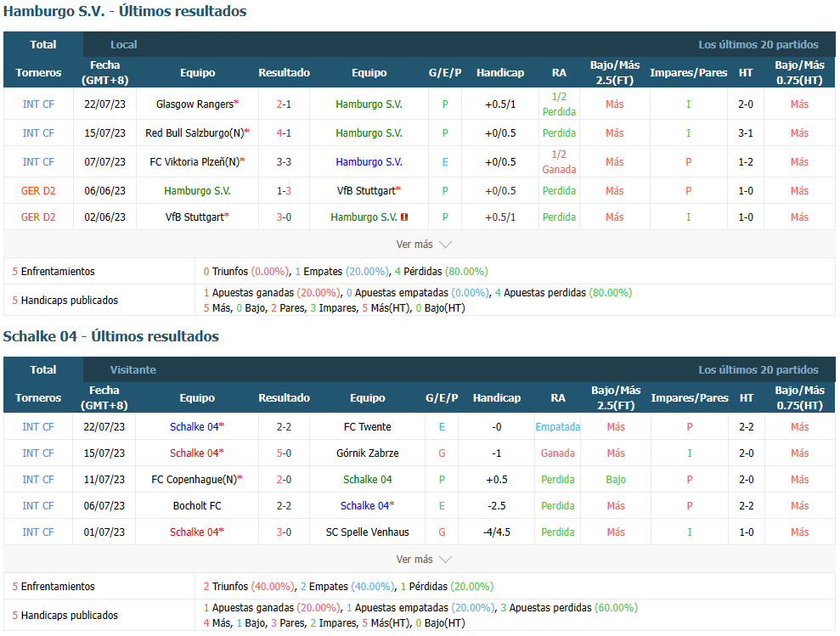Image resolution: width=840 pixels, height=636 pixels.
Task: Click the Handicap header in Hamburgo table
Action: coord(500,72)
